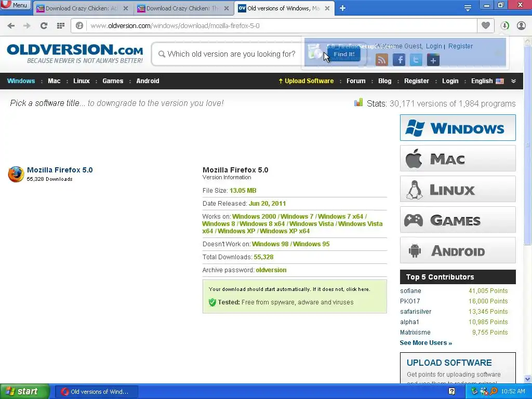Open Forum in the navigation bar

[356, 81]
